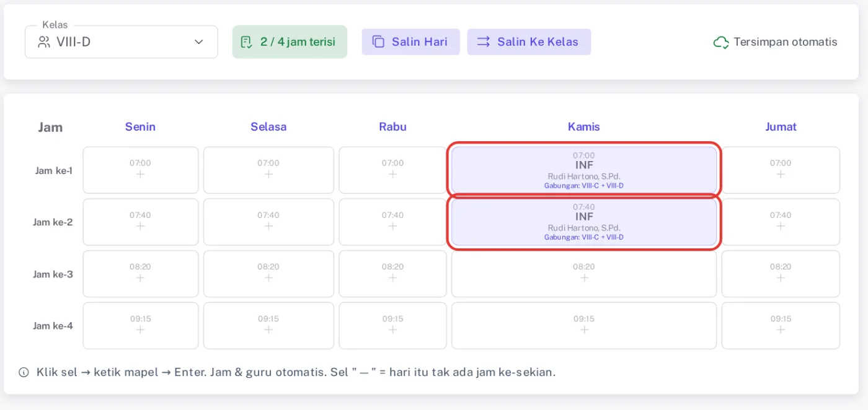Screen dimensions: 868x410
Task: Add subject to Senin 09:15 cell
Action: [141, 326]
